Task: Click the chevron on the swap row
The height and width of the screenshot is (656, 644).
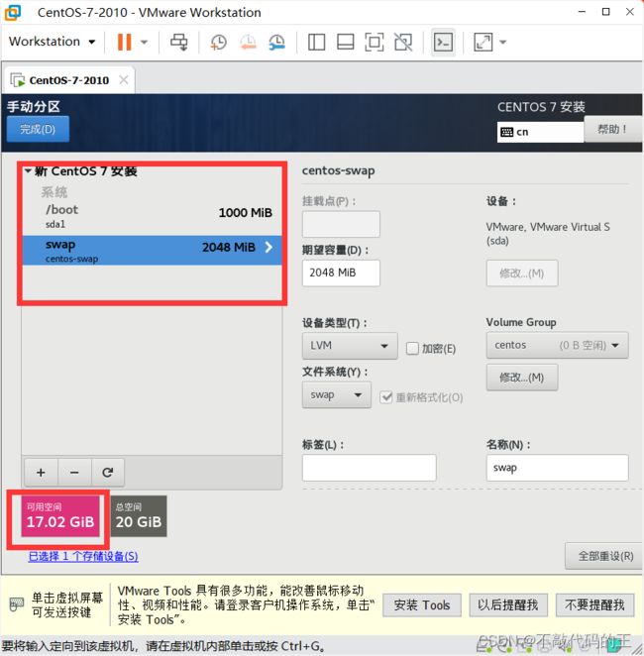Action: (x=268, y=248)
